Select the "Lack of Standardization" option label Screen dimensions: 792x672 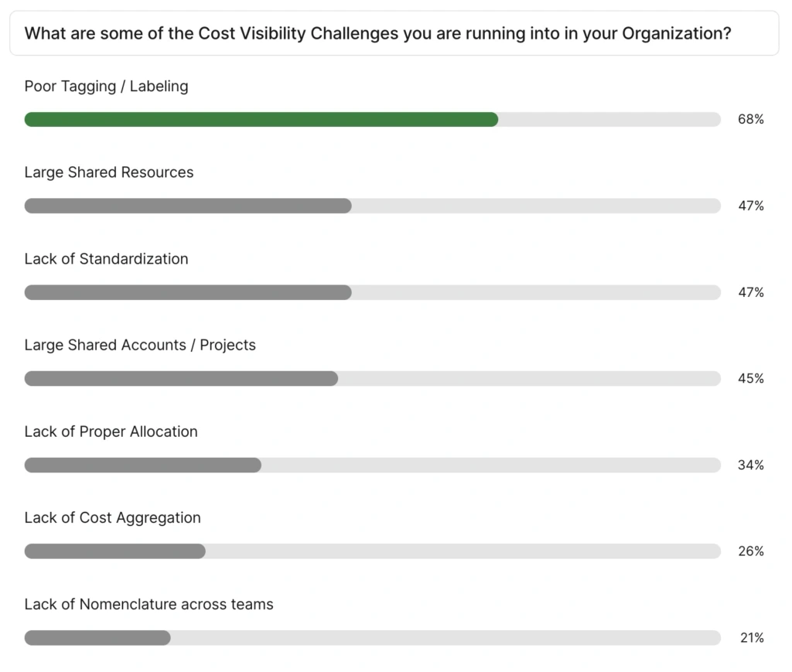pos(106,259)
